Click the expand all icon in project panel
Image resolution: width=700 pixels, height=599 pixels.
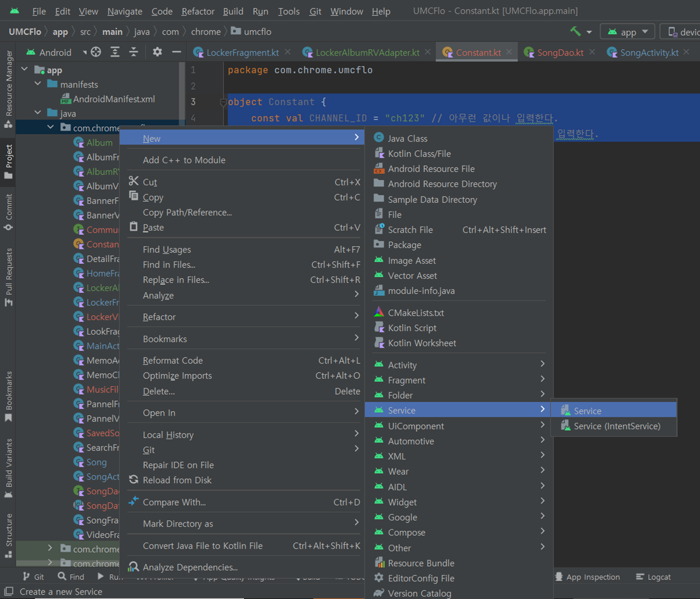(x=115, y=52)
